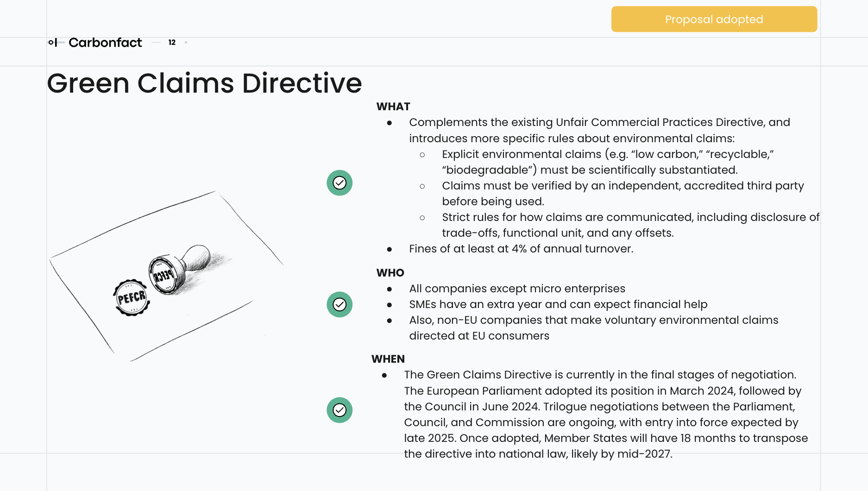Viewport: 868px width, 491px height.
Task: Click the green checkmark beside WHO section
Action: [x=340, y=304]
